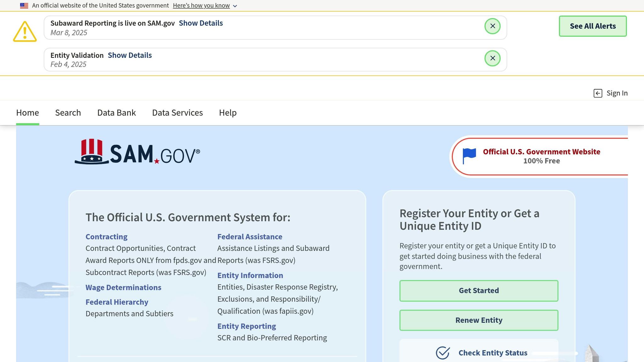The width and height of the screenshot is (644, 362).
Task: Click the yellow warning triangle icon
Action: click(x=25, y=31)
